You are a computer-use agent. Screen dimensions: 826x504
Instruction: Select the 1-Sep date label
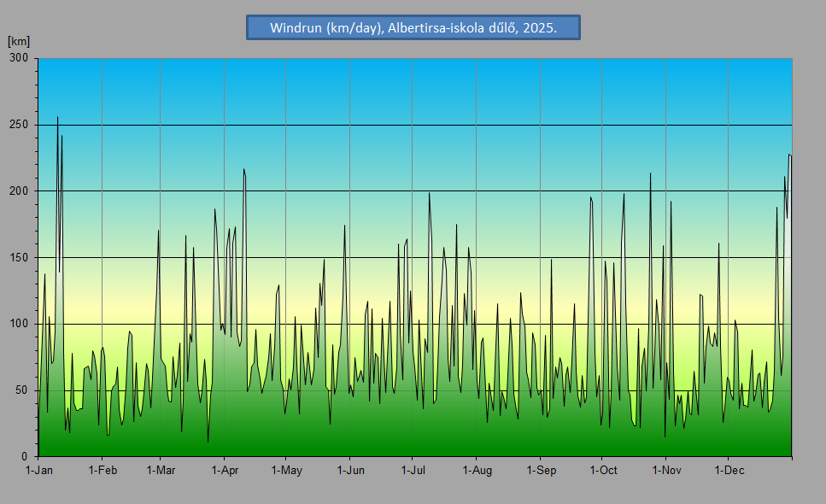pyautogui.click(x=541, y=470)
